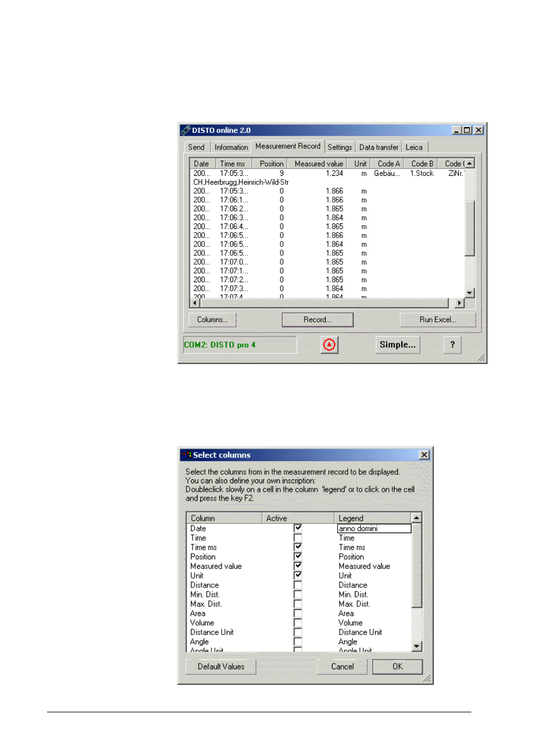This screenshot has height=756, width=534.
Task: Click the Measured value header in record
Action: (x=318, y=164)
